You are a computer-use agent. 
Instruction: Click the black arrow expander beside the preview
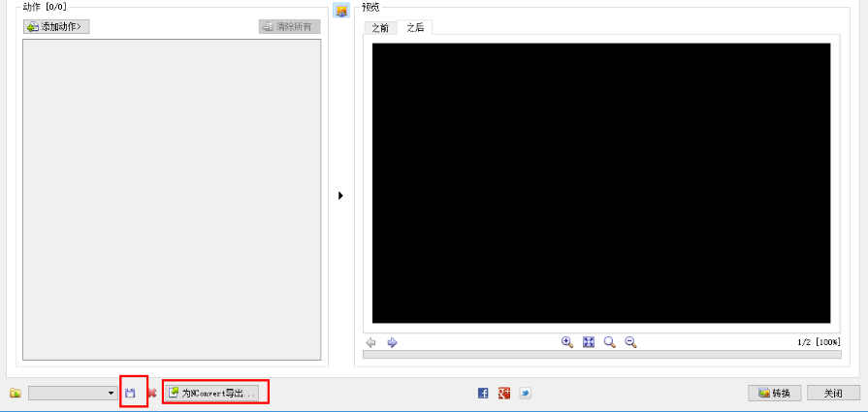click(341, 195)
